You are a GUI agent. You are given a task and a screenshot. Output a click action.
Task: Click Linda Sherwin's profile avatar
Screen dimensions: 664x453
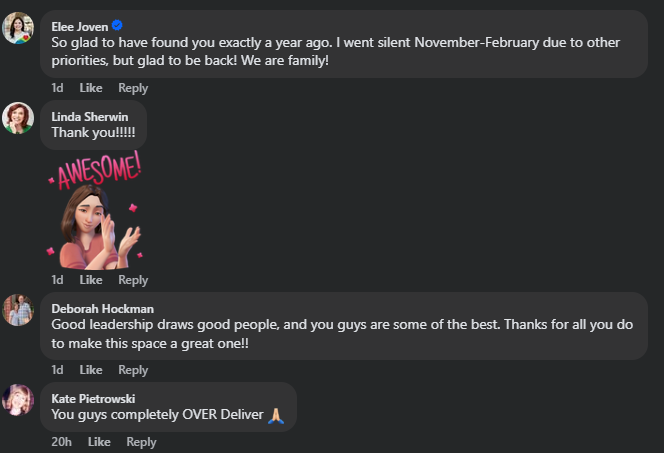coord(19,117)
